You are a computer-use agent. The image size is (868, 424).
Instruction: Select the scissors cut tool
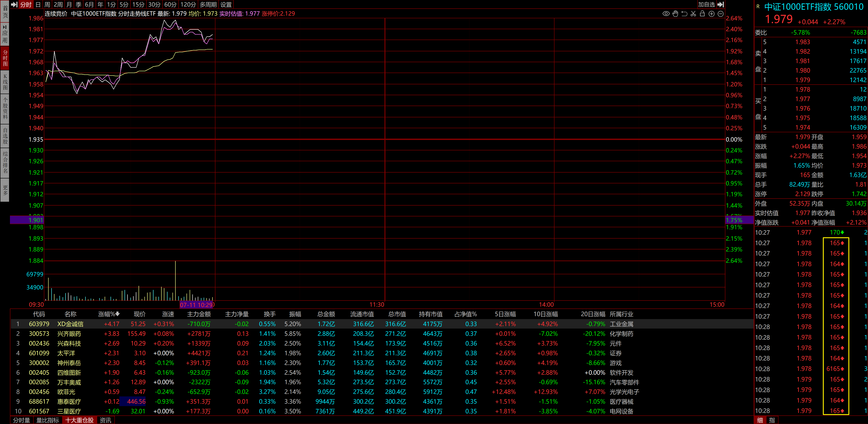(x=693, y=14)
